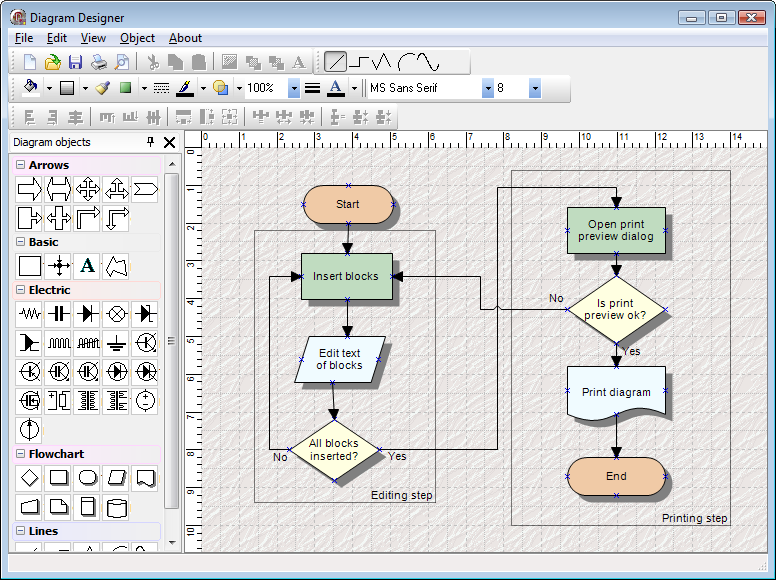Click the New document icon
Screen dimensions: 776x580
coord(30,62)
